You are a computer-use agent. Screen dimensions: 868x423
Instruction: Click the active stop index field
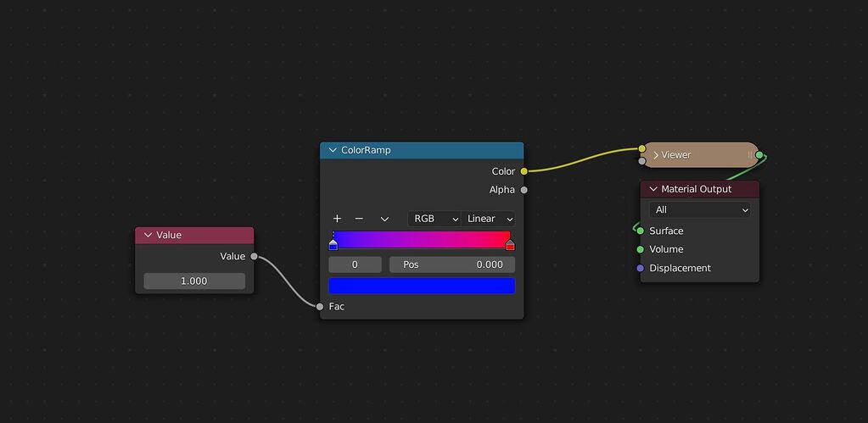(355, 264)
